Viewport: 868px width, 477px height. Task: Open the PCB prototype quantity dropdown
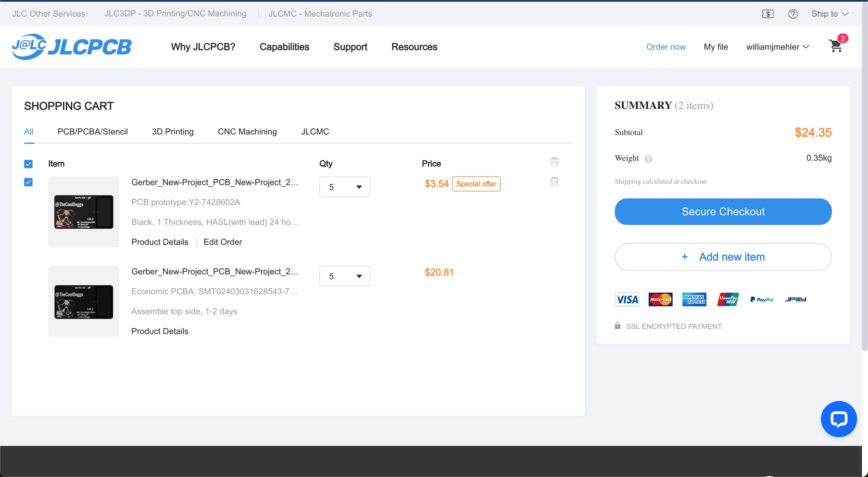coord(344,187)
